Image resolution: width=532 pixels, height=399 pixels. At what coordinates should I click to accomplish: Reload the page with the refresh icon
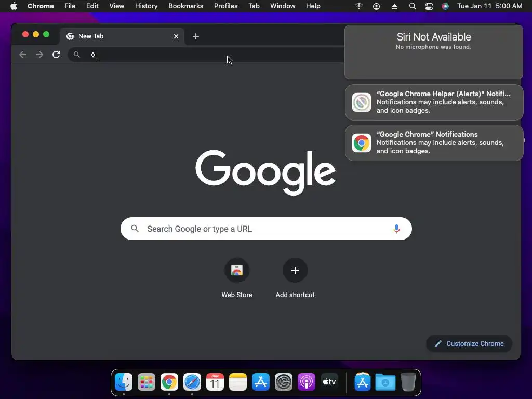click(x=56, y=55)
